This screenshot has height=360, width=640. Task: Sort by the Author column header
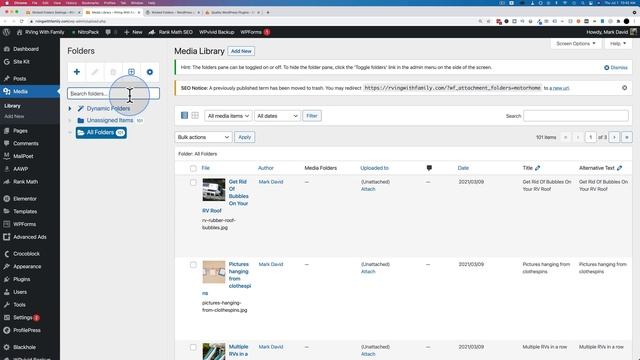click(266, 168)
